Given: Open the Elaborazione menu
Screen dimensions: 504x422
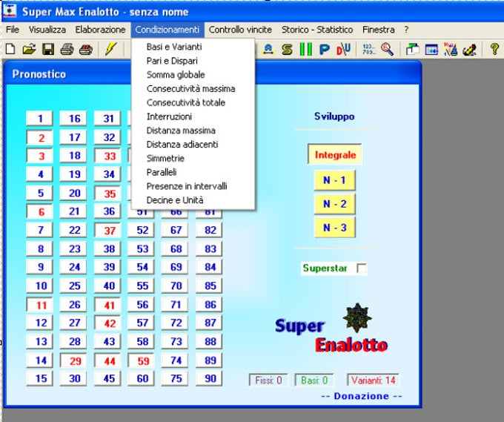Looking at the screenshot, I should [100, 30].
